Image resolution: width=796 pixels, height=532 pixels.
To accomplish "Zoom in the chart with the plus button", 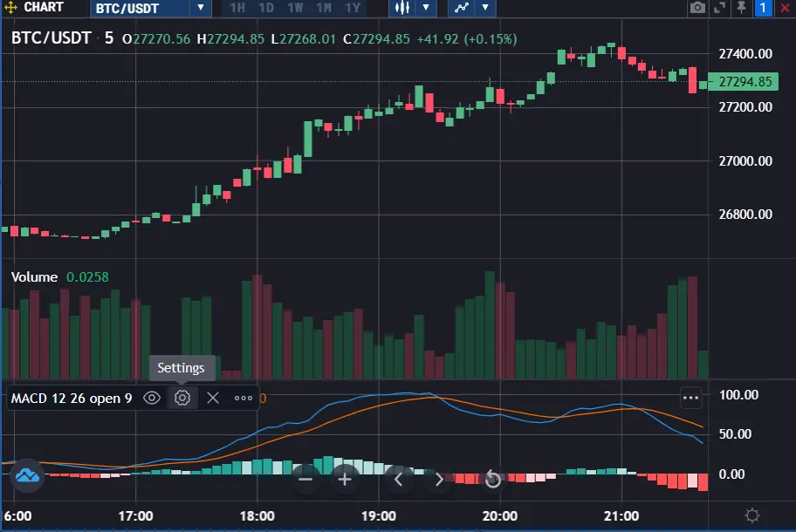I will 345,480.
